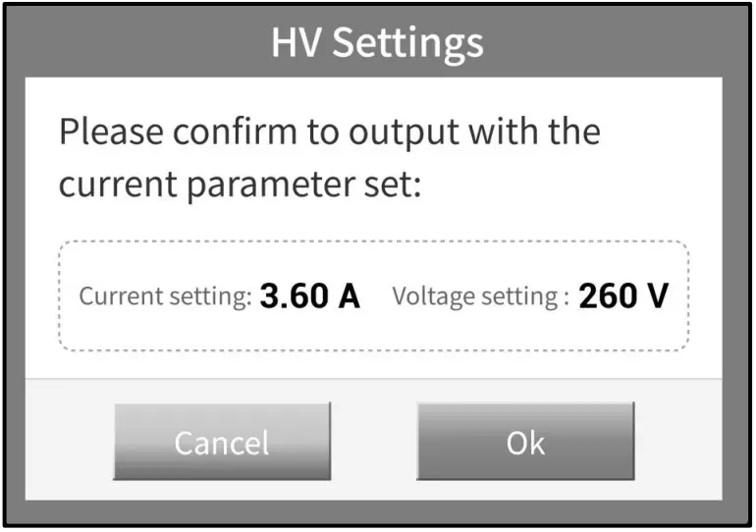Click the "A" ampere unit after 3.60
The image size is (756, 532).
coord(348,295)
